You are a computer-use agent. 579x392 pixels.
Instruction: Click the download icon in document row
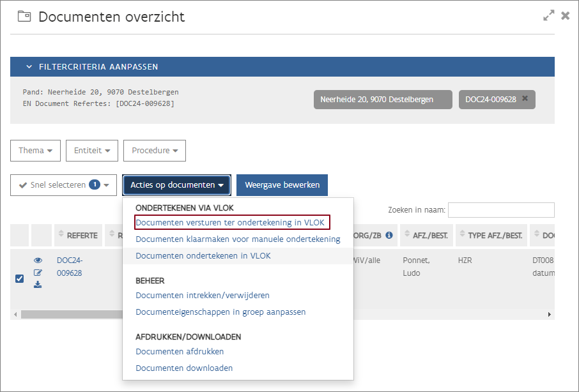(38, 285)
